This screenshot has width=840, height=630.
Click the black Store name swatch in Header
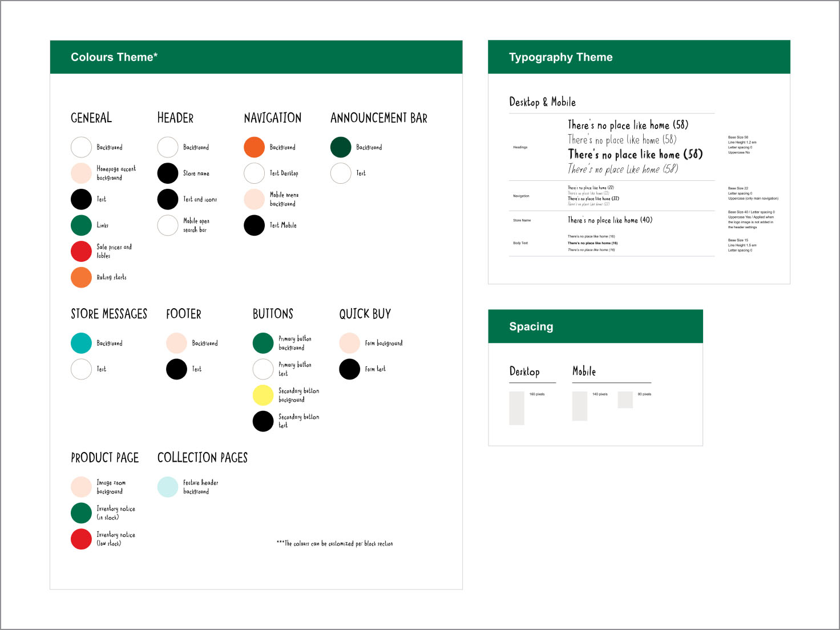coord(168,173)
